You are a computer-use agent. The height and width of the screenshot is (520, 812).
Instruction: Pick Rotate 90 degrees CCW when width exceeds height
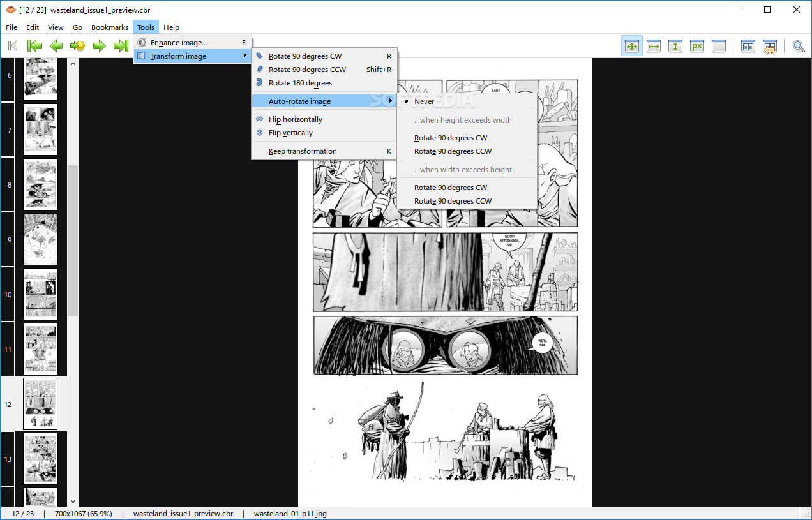click(467, 201)
